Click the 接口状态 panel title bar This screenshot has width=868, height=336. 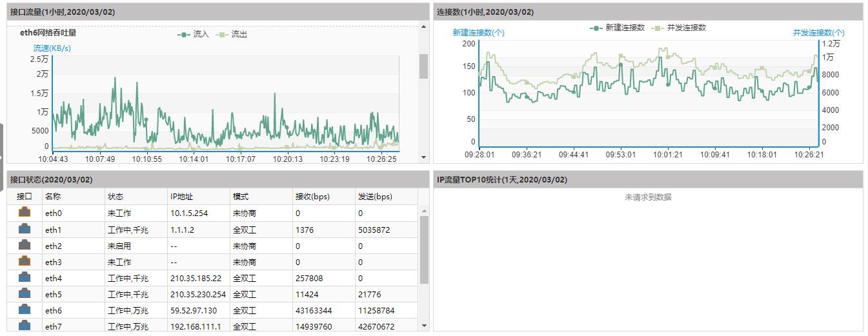(x=218, y=179)
